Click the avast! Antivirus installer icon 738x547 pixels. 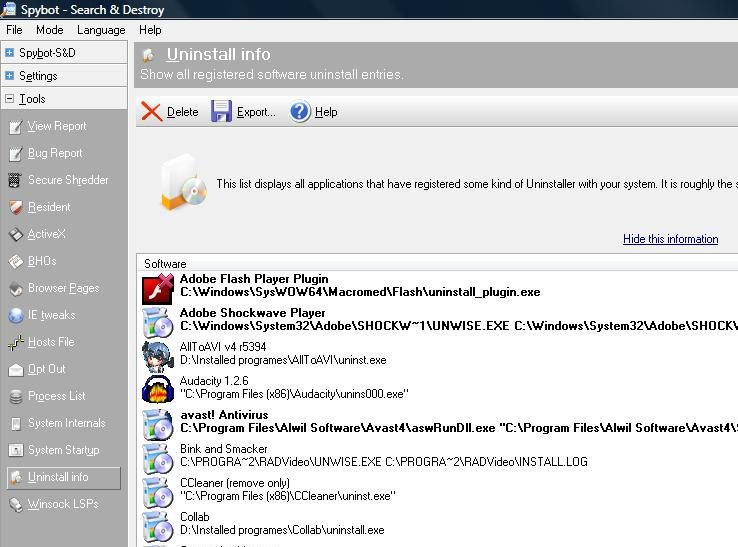point(158,424)
